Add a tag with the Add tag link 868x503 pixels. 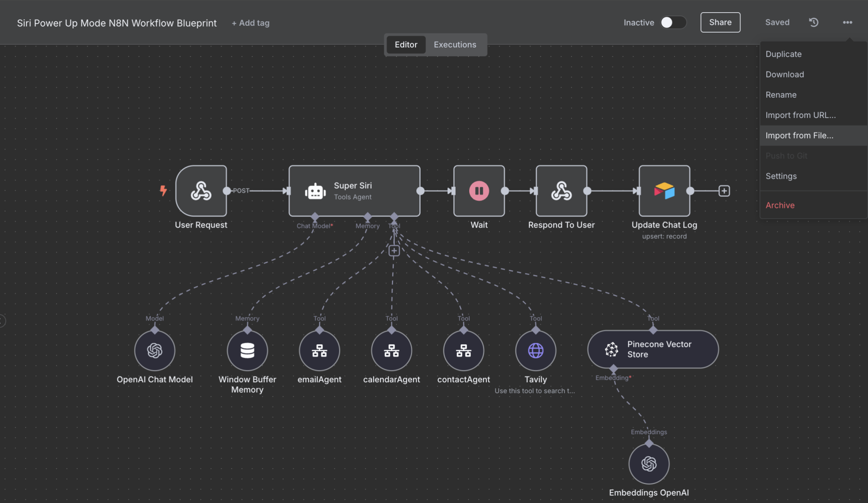[x=250, y=23]
